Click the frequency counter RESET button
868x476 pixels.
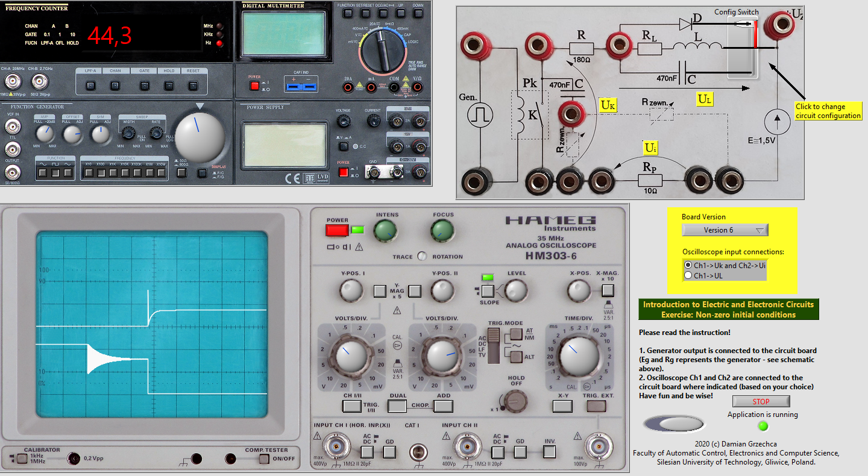pos(193,86)
